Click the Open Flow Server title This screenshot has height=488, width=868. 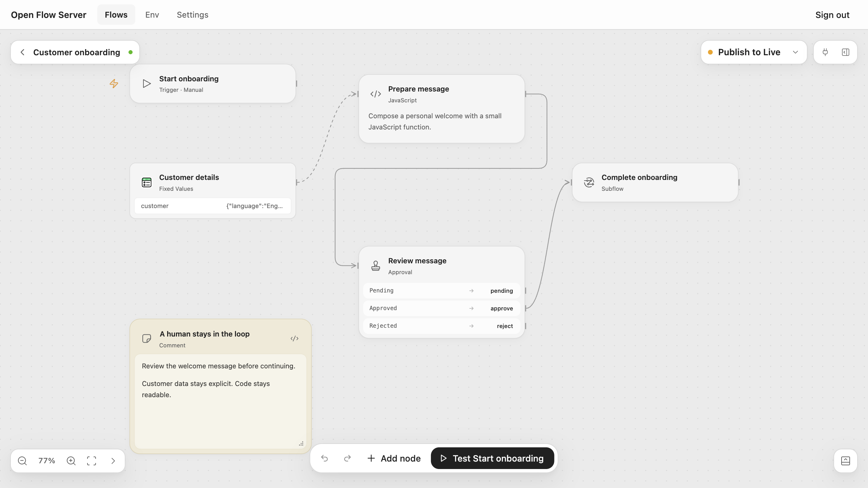(x=48, y=15)
